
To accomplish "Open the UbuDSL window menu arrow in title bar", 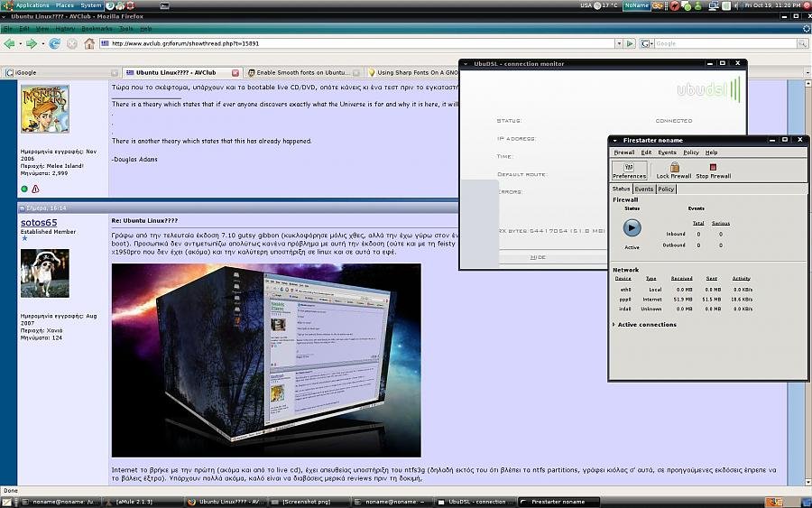I will point(466,64).
